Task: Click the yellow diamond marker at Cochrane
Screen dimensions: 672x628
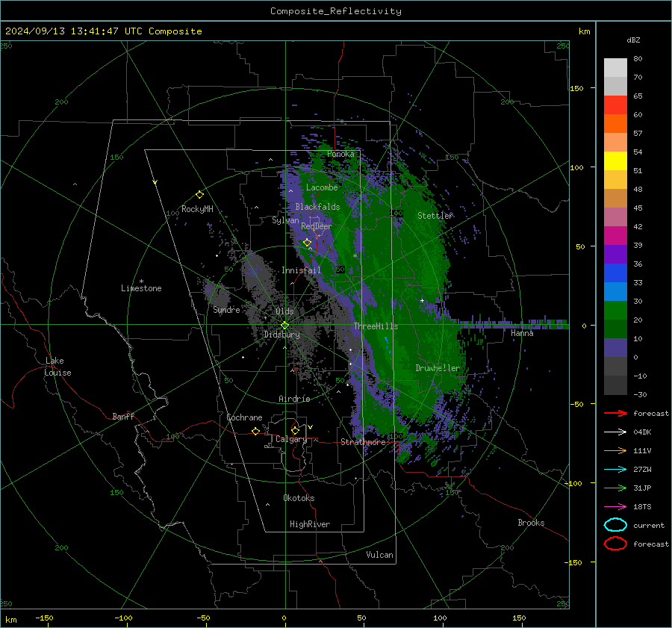Action: click(255, 431)
